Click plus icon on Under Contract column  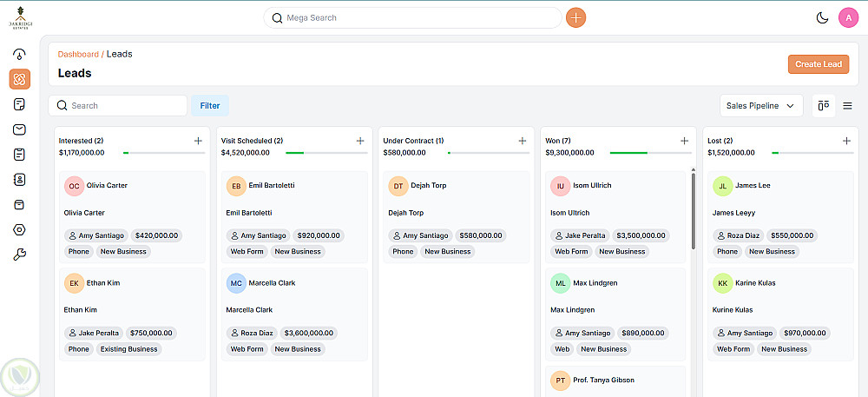pos(523,141)
